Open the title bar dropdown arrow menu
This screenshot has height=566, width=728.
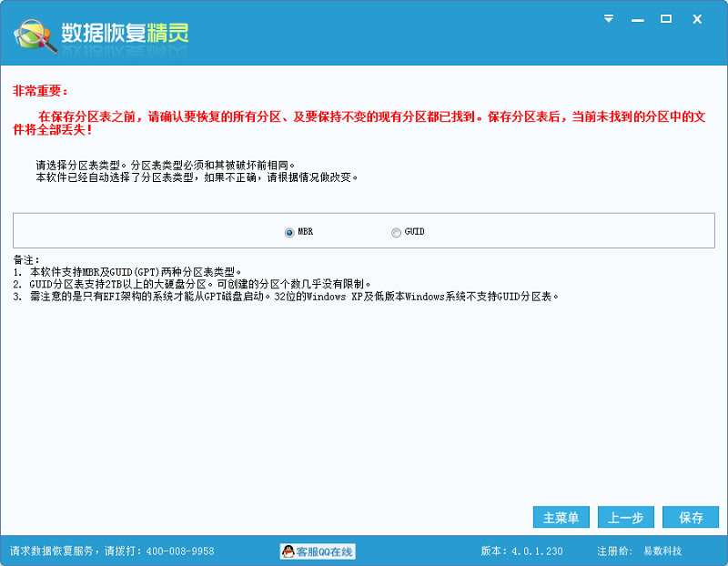click(x=609, y=18)
